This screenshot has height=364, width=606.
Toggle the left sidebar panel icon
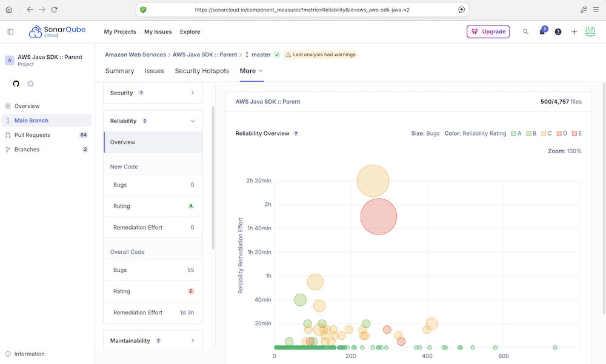click(x=10, y=32)
